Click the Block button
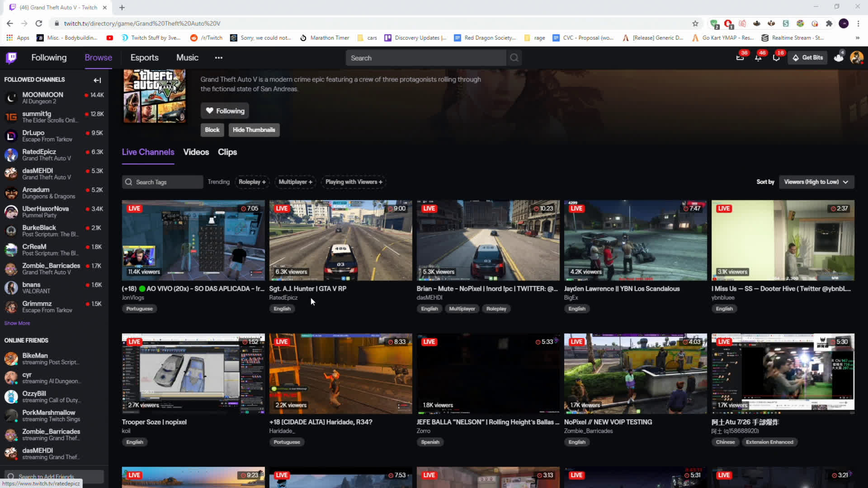This screenshot has width=868, height=488. [212, 130]
